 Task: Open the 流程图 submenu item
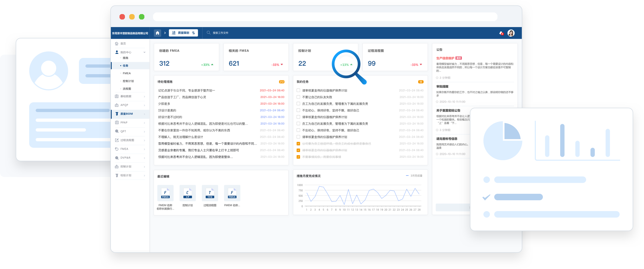pyautogui.click(x=127, y=89)
